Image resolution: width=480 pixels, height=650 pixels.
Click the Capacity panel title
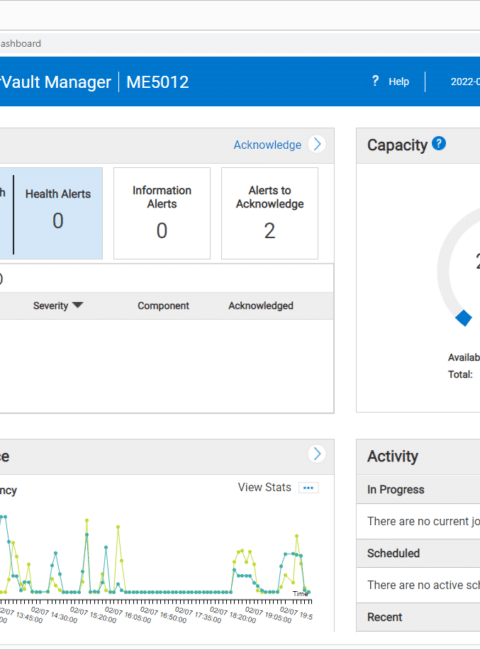tap(397, 145)
